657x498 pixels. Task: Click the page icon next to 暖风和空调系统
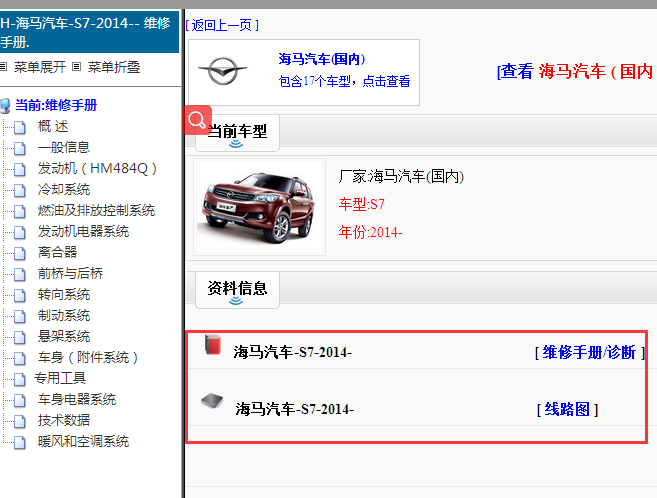tap(19, 442)
